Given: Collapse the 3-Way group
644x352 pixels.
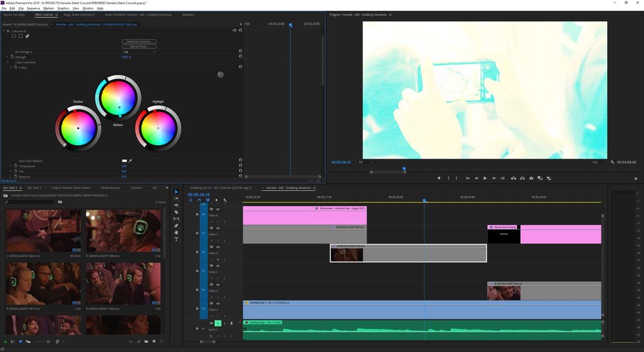Looking at the screenshot, I should click(x=11, y=67).
